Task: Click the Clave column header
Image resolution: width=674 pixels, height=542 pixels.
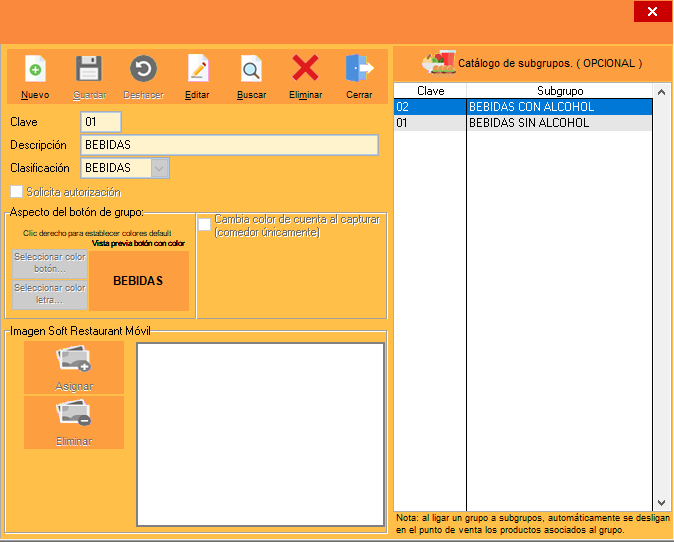Action: [x=430, y=90]
